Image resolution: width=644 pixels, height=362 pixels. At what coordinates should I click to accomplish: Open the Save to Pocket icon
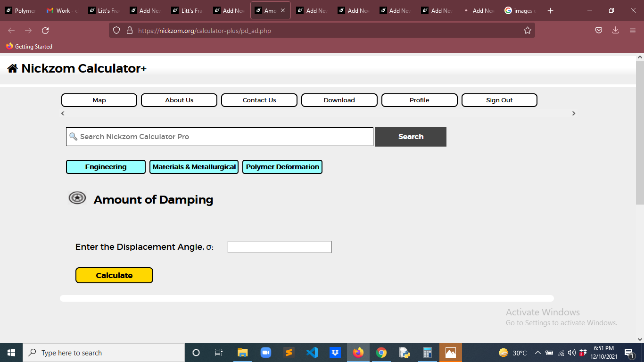[x=598, y=31]
